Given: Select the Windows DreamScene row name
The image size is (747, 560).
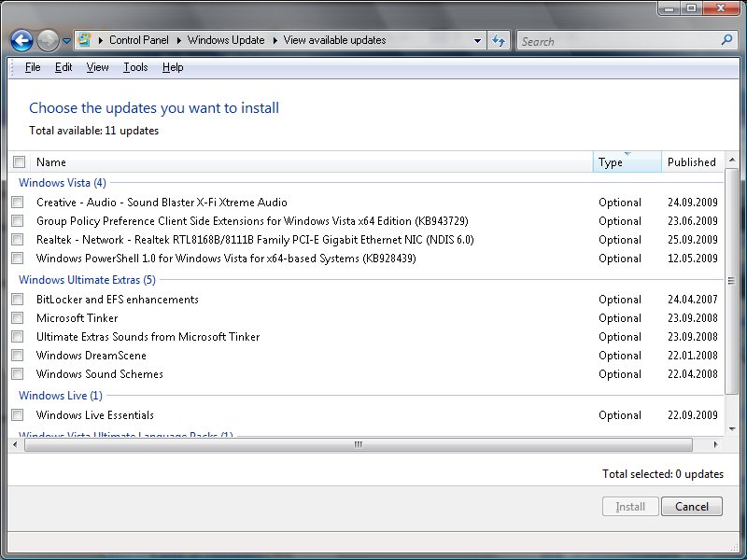Looking at the screenshot, I should pyautogui.click(x=92, y=356).
